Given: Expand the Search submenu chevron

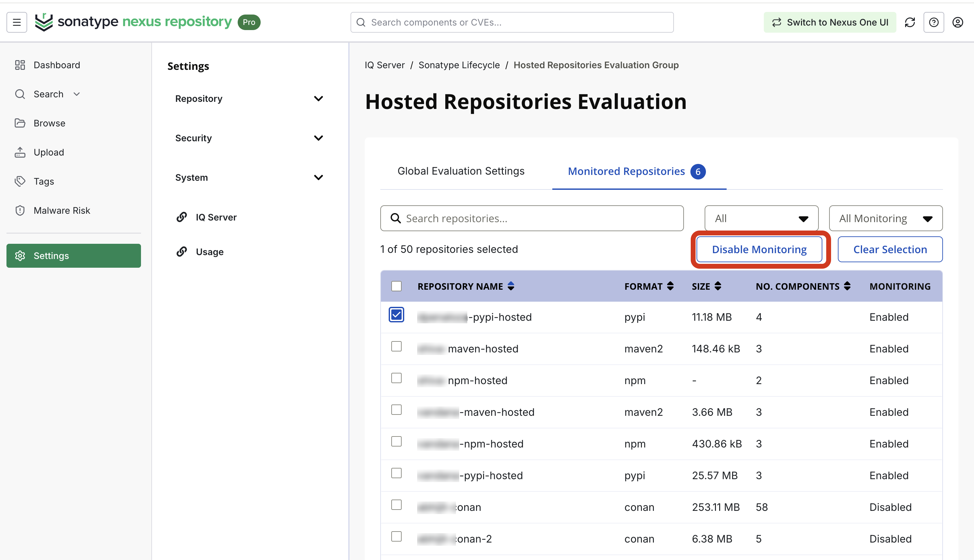Looking at the screenshot, I should click(x=77, y=94).
